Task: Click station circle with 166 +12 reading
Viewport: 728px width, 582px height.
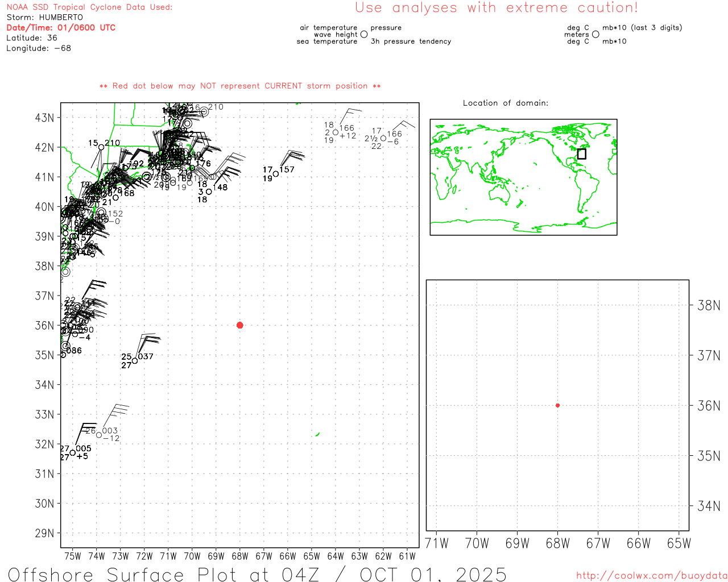Action: pyautogui.click(x=336, y=132)
